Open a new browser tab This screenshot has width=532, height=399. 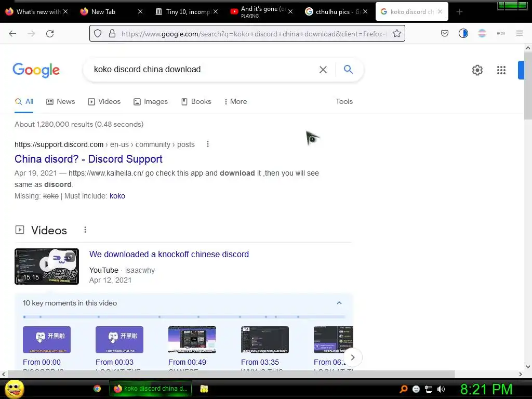459,12
